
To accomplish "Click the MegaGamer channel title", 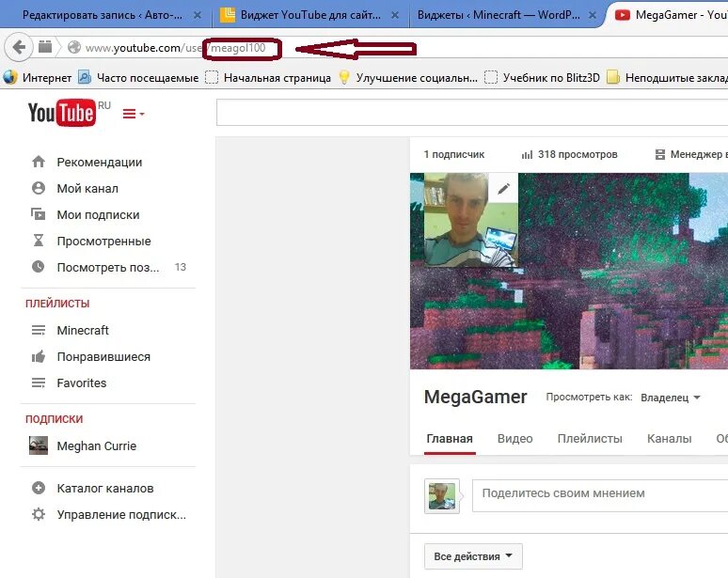I will pos(475,398).
